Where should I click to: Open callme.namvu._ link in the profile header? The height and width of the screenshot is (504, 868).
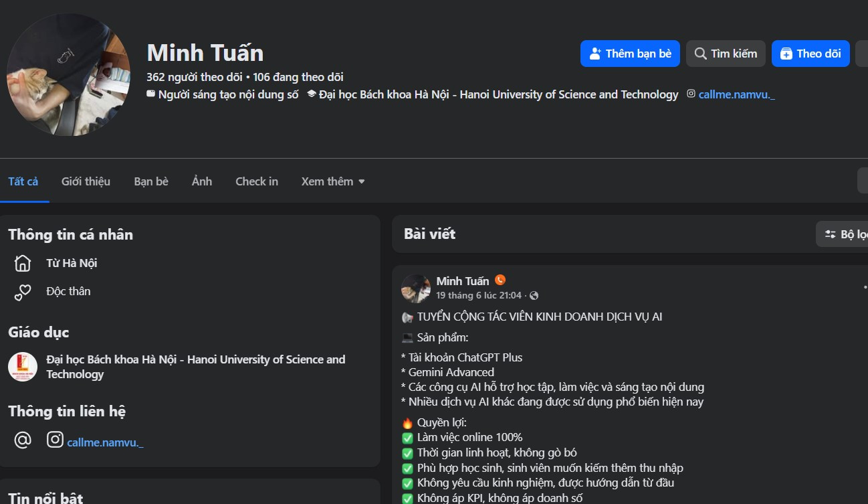pos(737,94)
